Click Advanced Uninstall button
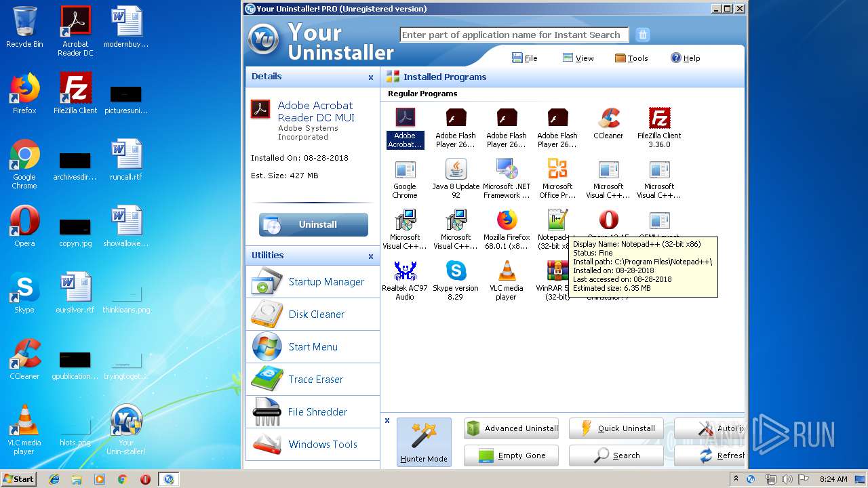The width and height of the screenshot is (868, 488). tap(511, 428)
